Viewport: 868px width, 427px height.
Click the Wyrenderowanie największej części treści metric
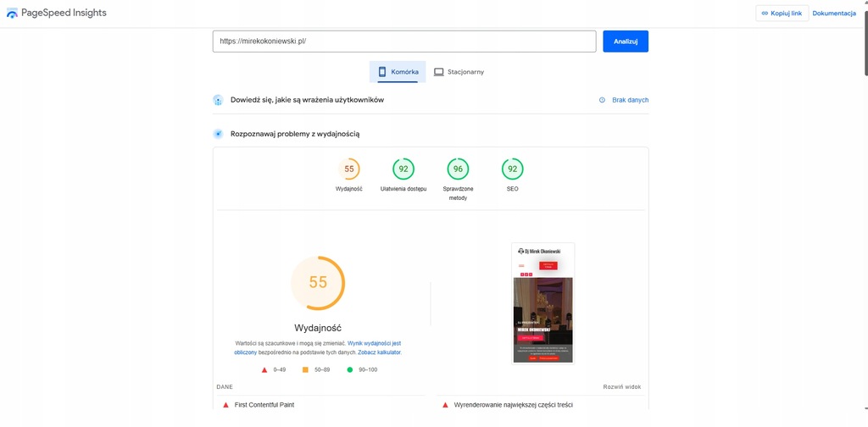pos(513,405)
